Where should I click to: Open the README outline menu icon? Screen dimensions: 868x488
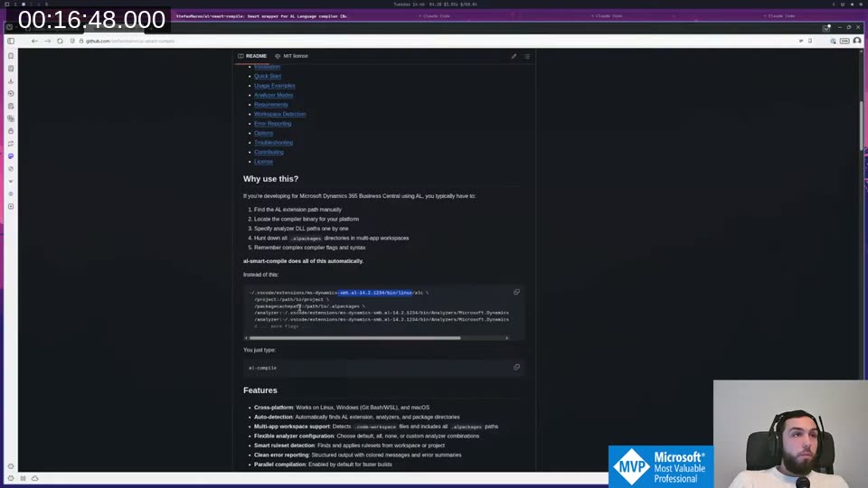pyautogui.click(x=527, y=56)
